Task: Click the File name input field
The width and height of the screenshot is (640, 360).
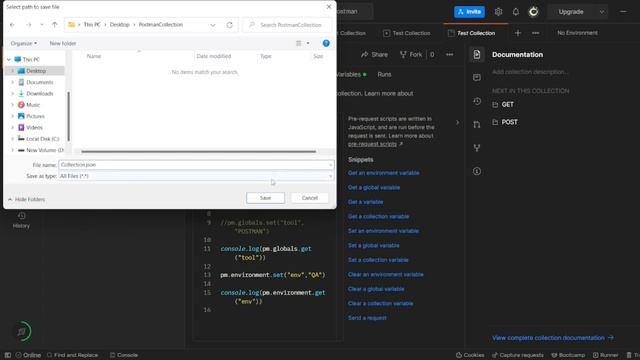Action: coord(196,165)
